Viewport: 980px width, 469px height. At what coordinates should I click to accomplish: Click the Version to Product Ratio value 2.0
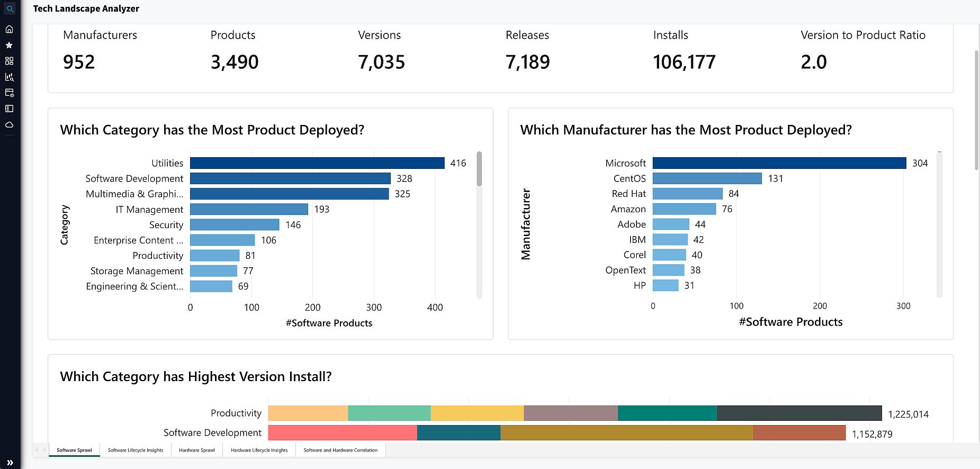(814, 62)
